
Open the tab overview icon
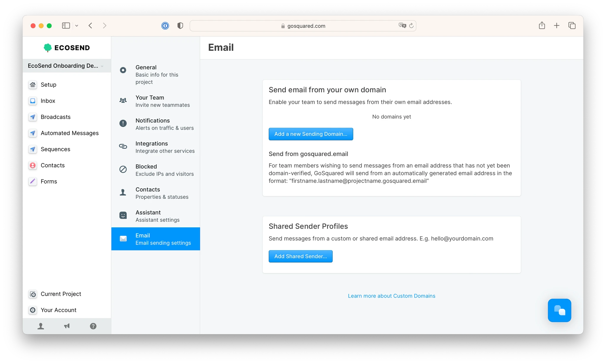572,26
